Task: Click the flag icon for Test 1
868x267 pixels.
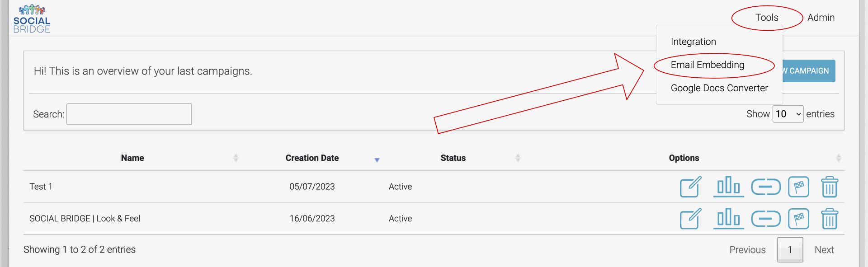Action: coord(798,187)
